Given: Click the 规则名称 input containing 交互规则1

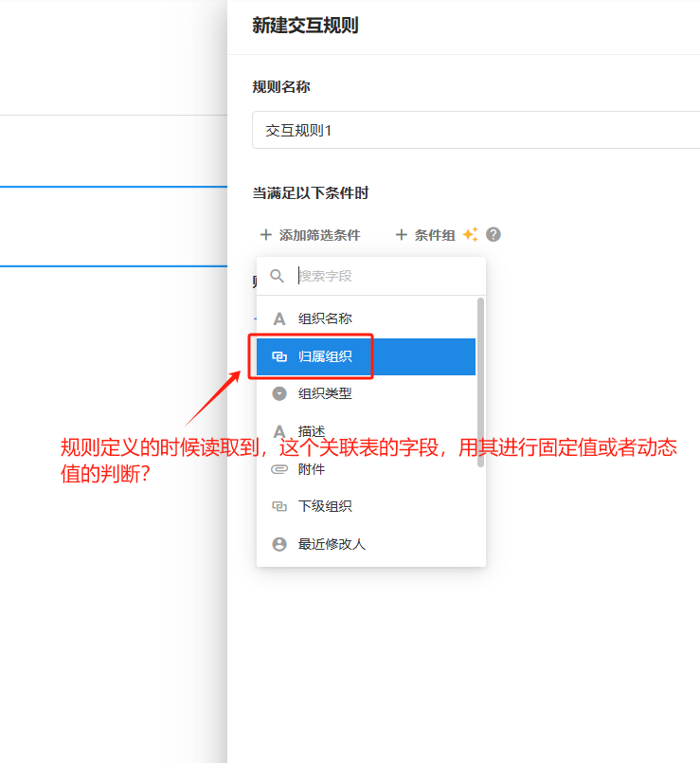Looking at the screenshot, I should coord(476,130).
